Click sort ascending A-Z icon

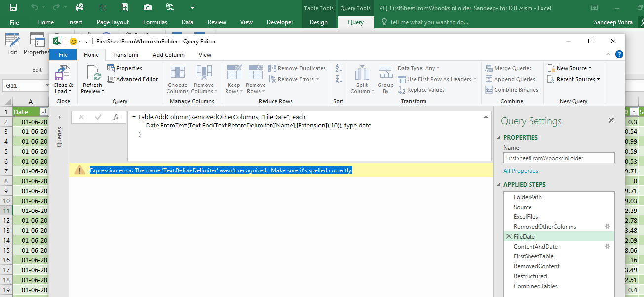339,68
